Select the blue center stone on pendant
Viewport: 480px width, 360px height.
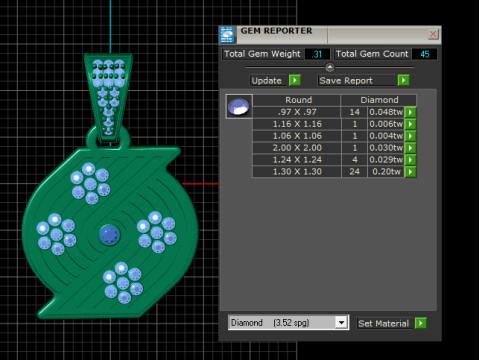[109, 235]
